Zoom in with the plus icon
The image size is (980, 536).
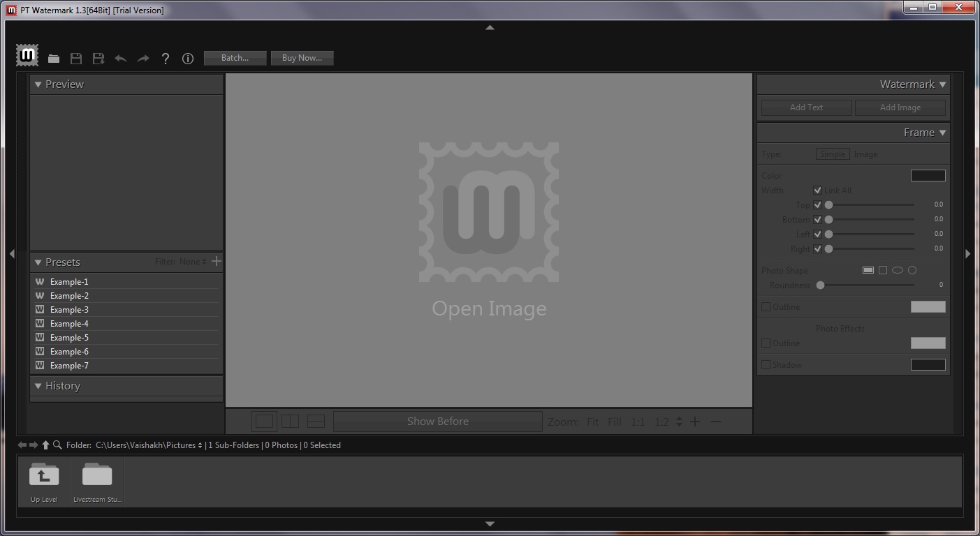click(695, 422)
